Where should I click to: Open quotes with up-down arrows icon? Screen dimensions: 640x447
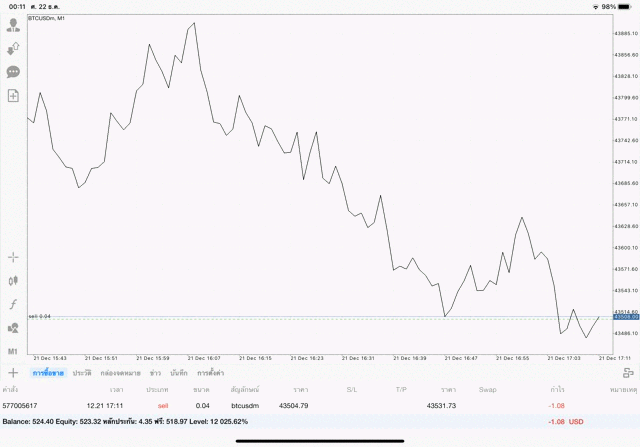(x=13, y=48)
